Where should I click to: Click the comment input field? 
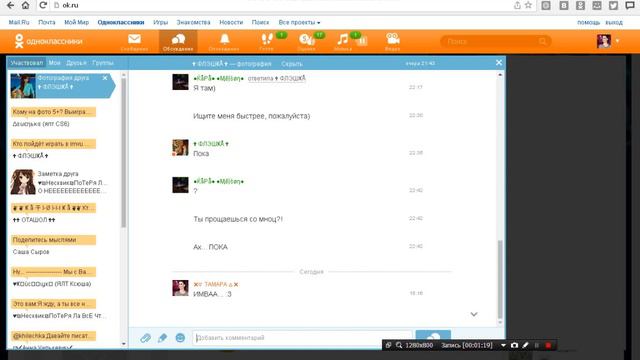click(302, 338)
